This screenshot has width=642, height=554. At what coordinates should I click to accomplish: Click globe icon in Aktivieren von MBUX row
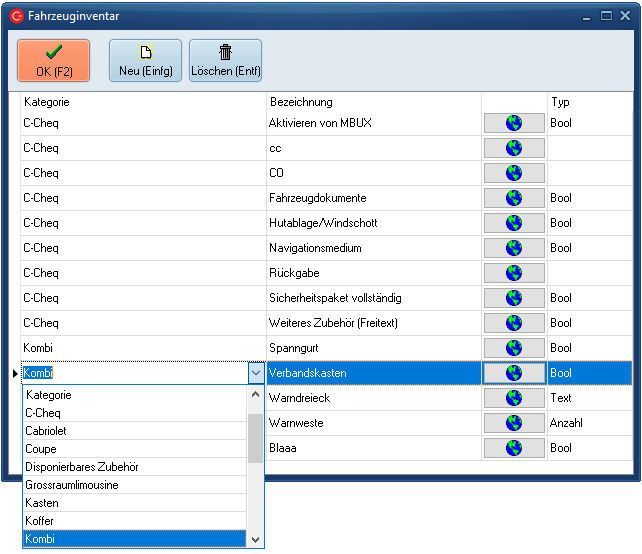(514, 123)
